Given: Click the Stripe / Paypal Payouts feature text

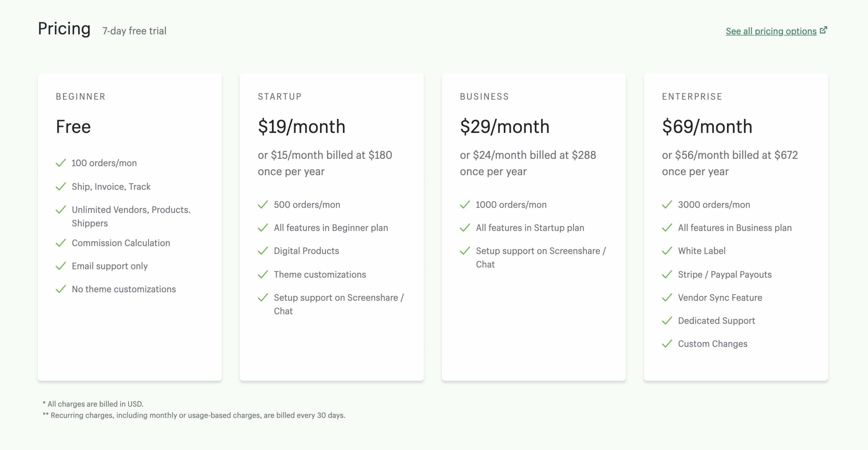Looking at the screenshot, I should (725, 274).
